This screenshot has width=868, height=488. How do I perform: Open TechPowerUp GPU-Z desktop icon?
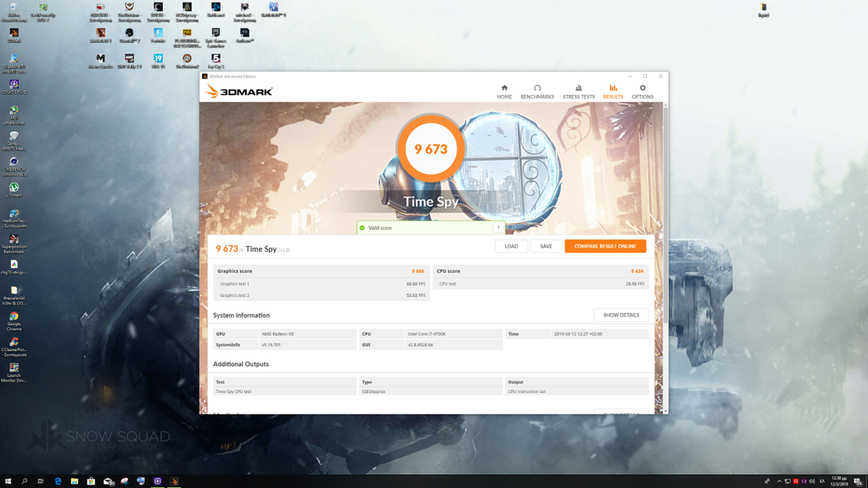pos(43,12)
